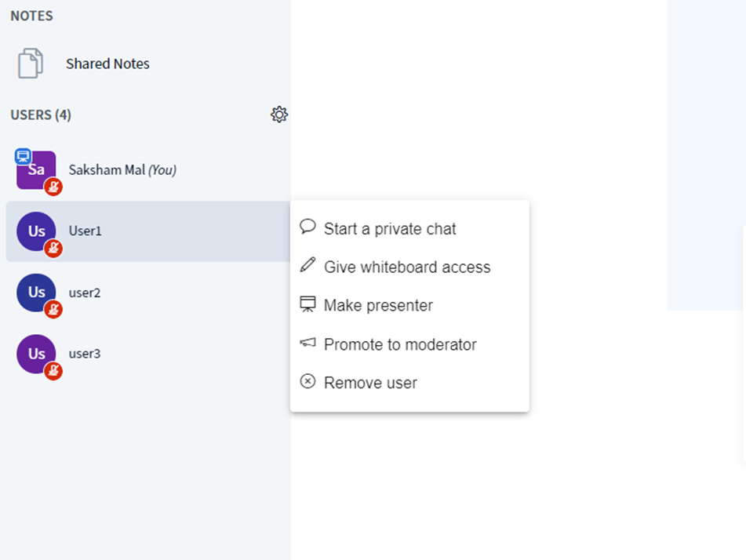This screenshot has width=746, height=560.
Task: Toggle user2's red muted status indicator
Action: click(x=53, y=310)
